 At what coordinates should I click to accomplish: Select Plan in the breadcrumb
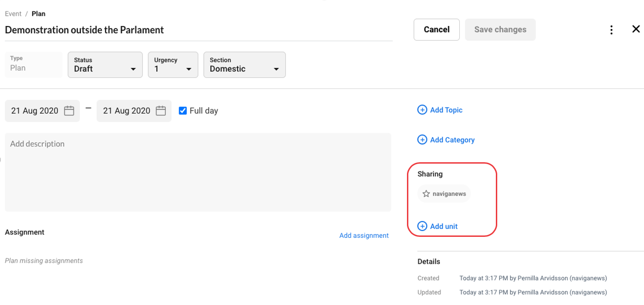[x=38, y=14]
